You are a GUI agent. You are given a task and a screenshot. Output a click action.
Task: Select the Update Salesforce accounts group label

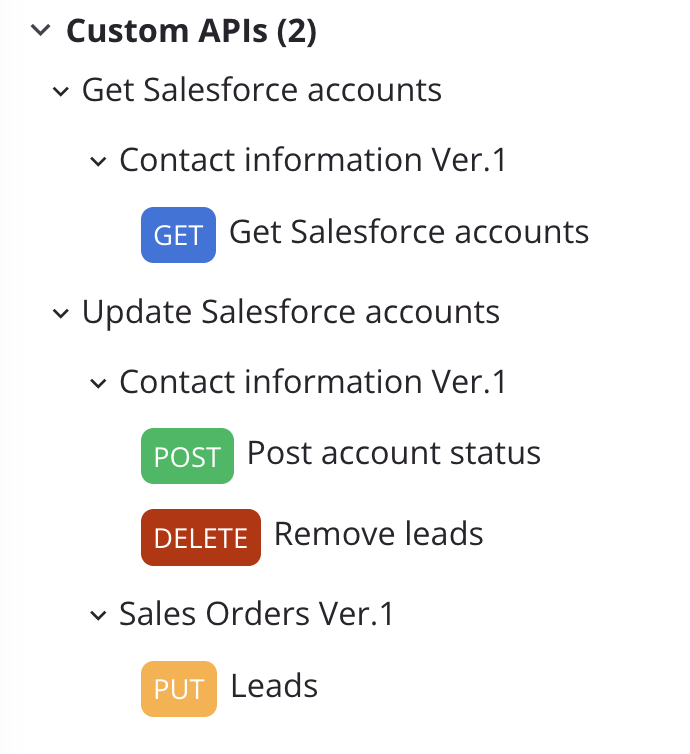290,312
